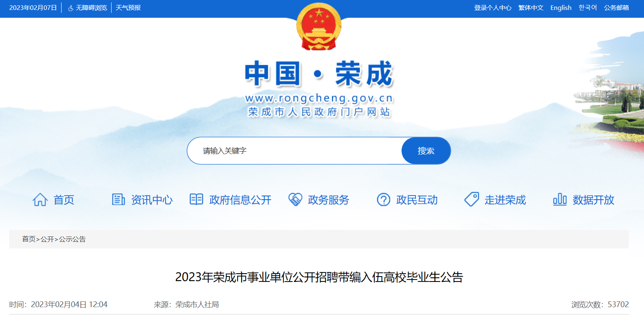Click the house icon beside 首页
The height and width of the screenshot is (315, 644).
click(x=40, y=200)
